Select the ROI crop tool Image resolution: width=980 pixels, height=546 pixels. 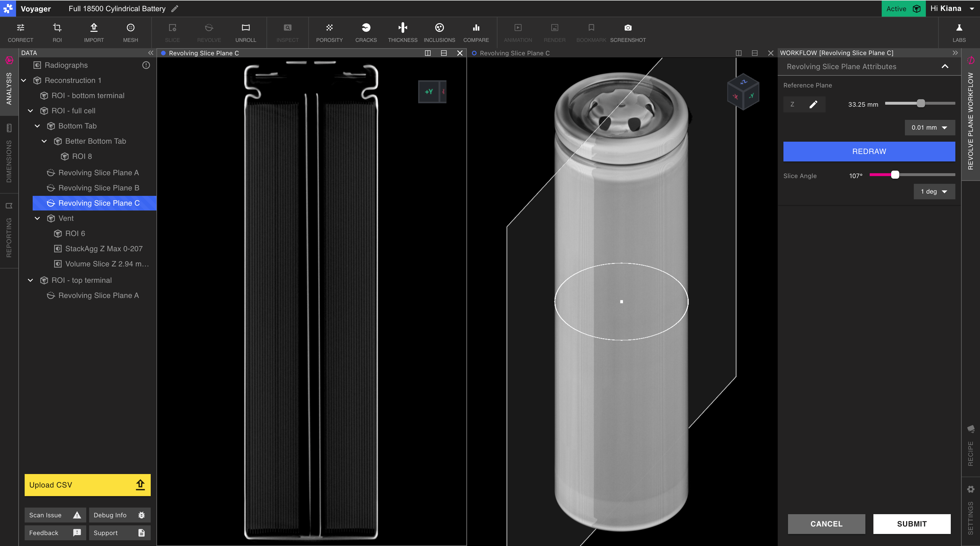[57, 32]
